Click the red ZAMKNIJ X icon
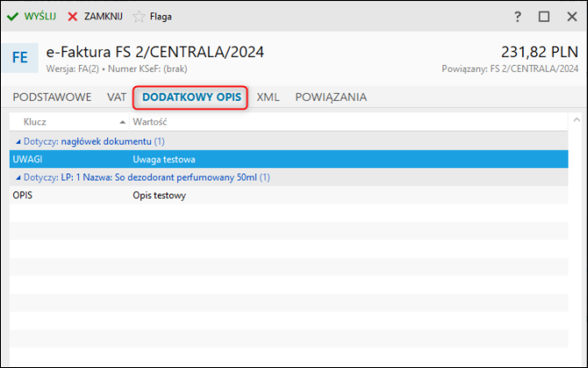 (x=73, y=16)
